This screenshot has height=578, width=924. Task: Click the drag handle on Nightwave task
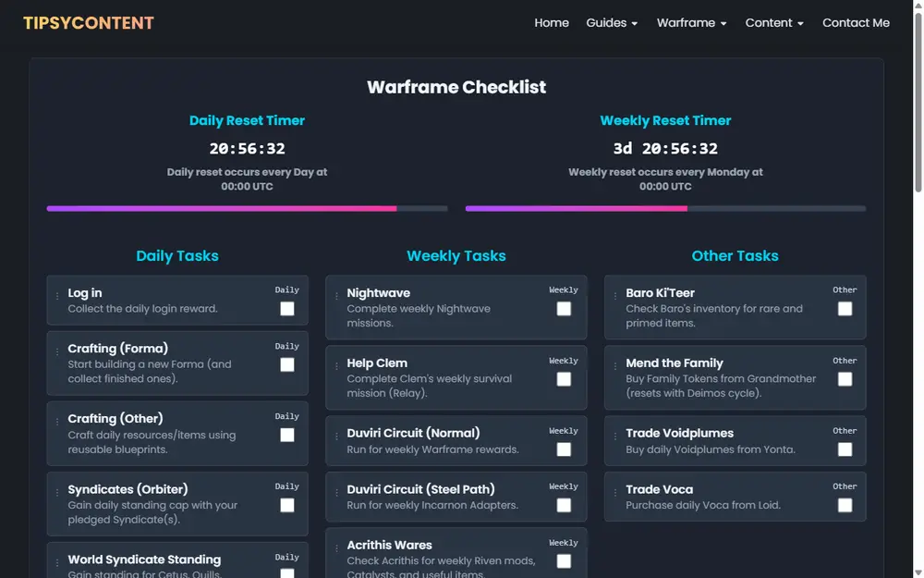336,296
